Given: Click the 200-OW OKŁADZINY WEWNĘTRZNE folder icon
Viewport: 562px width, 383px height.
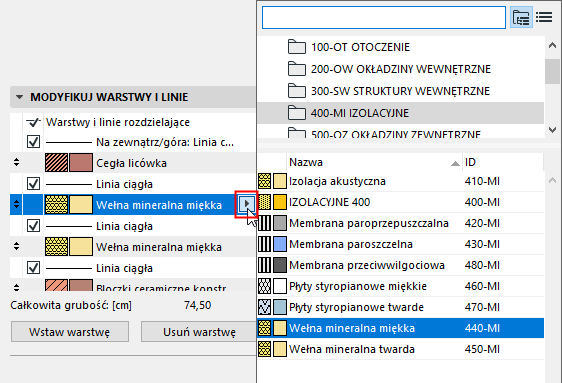Looking at the screenshot, I should tap(297, 69).
